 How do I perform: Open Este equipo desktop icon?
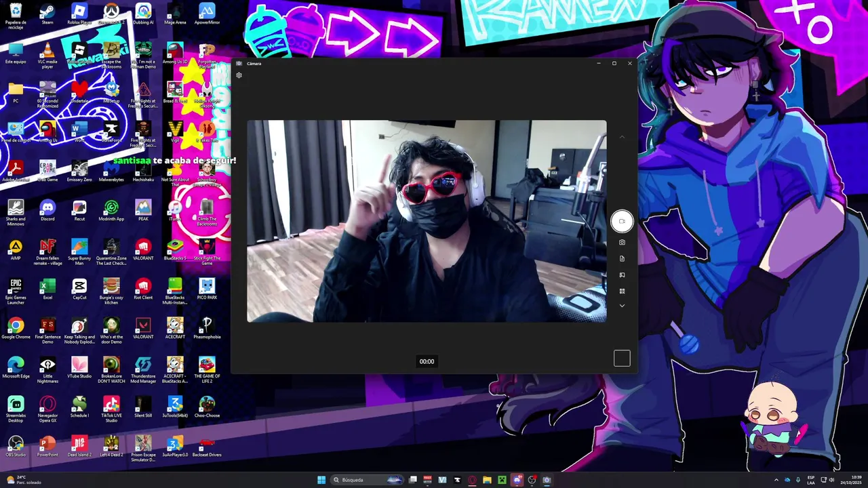[x=16, y=53]
